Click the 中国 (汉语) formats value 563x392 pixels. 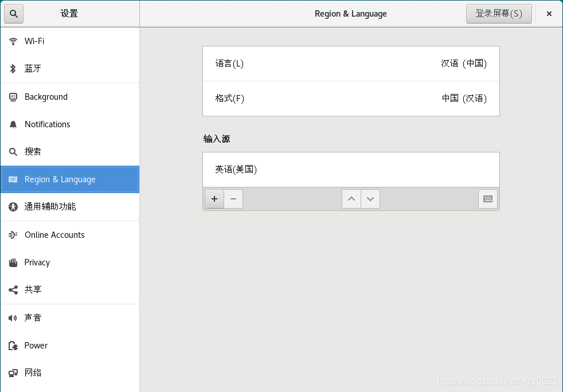[x=464, y=99]
